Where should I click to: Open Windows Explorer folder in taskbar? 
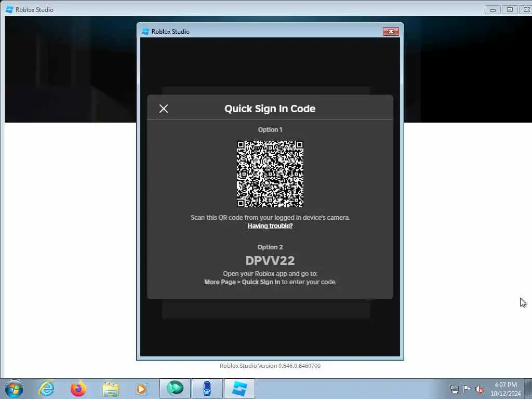click(111, 389)
